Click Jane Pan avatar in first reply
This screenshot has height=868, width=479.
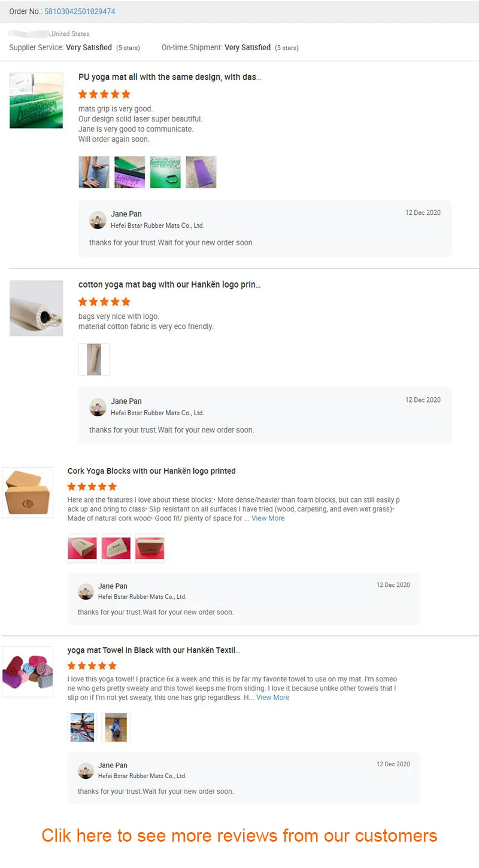click(98, 220)
